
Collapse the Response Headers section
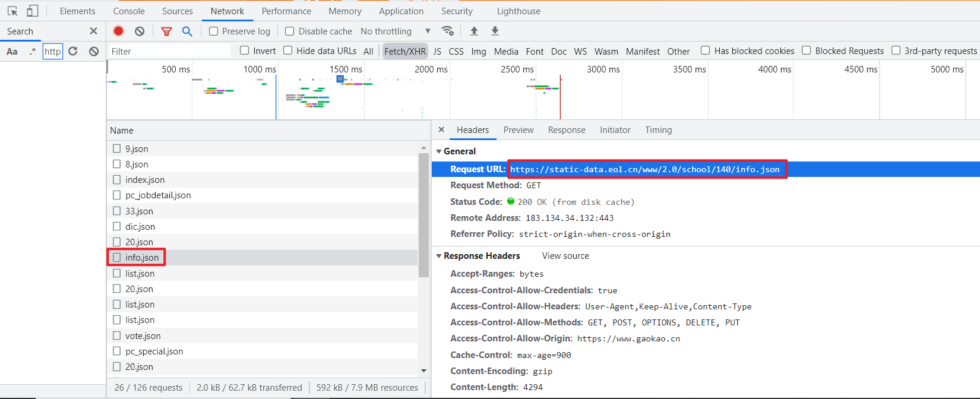coord(439,256)
